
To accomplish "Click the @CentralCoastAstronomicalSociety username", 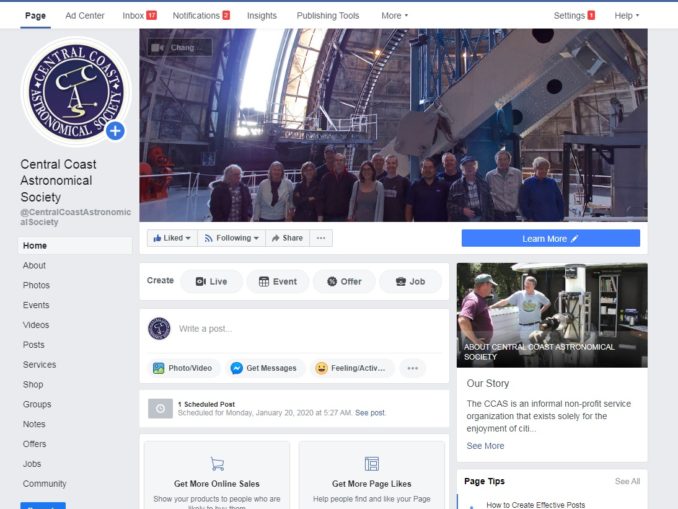I will click(76, 217).
